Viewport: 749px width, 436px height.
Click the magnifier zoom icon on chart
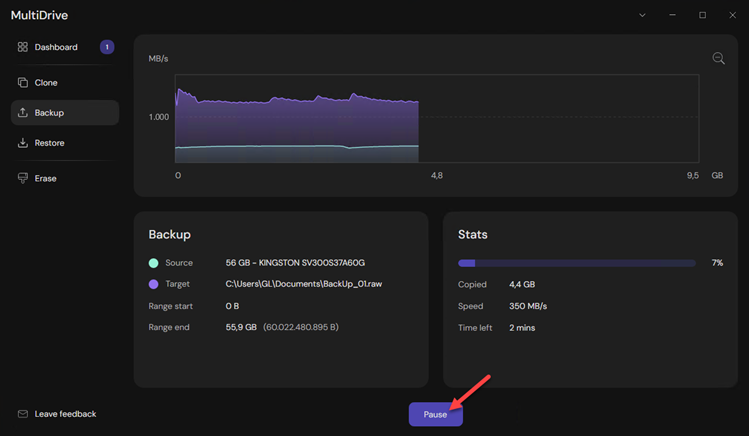click(718, 59)
